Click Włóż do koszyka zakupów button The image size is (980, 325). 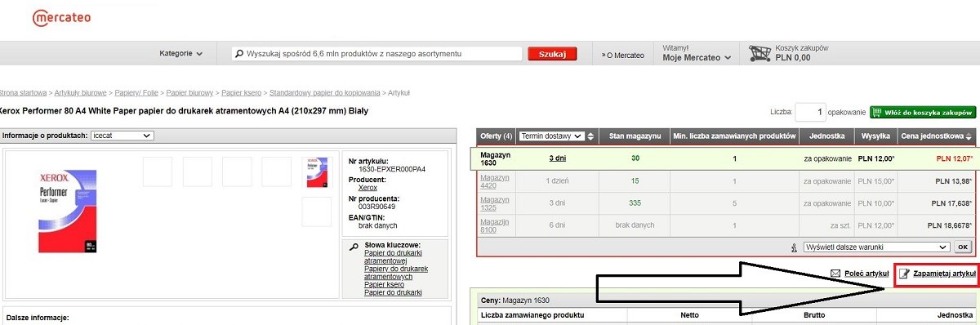[923, 112]
